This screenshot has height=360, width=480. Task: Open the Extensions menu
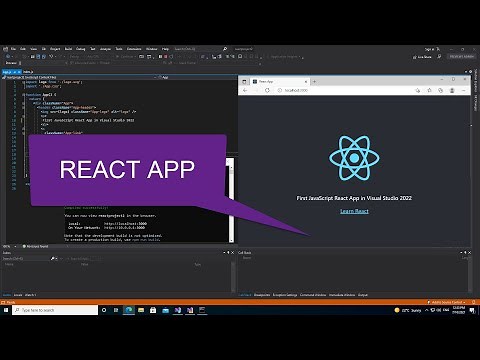click(134, 49)
